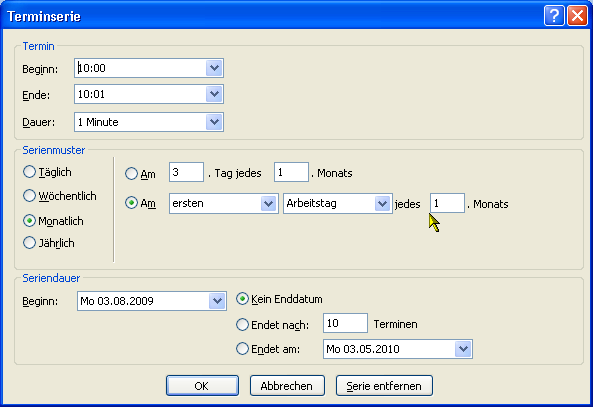Expand the 'ersten' ordinal dropdown

pyautogui.click(x=269, y=204)
